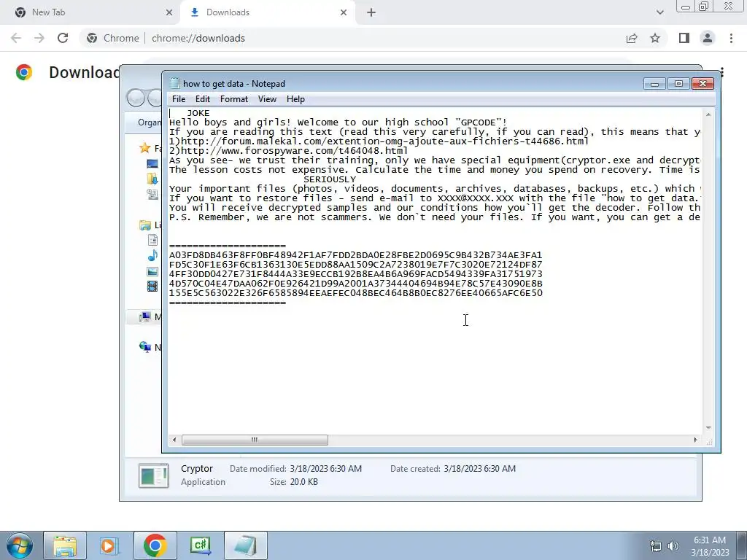Open Chrome three-dot menu
Viewport: 747px width, 560px height.
pyautogui.click(x=731, y=38)
